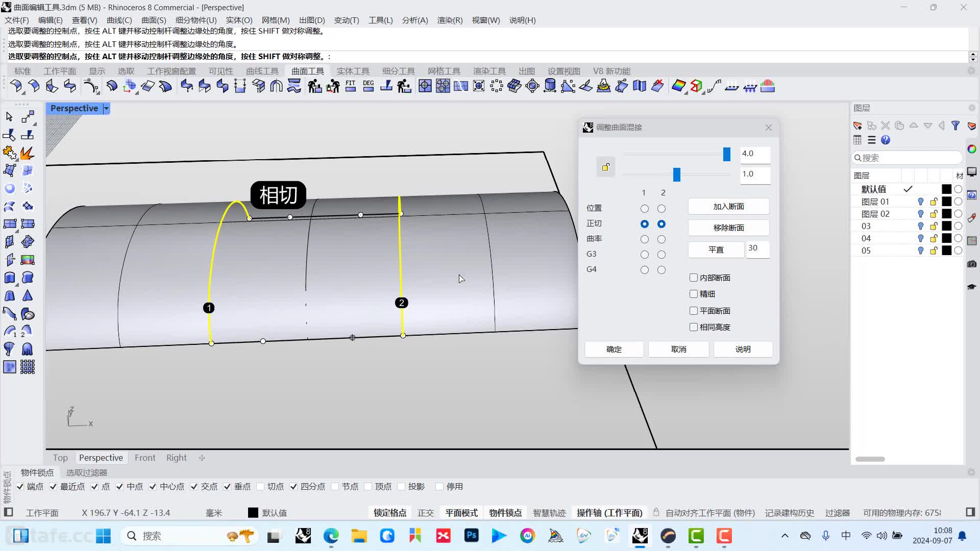Click the 确定 button in blend dialog

[614, 349]
